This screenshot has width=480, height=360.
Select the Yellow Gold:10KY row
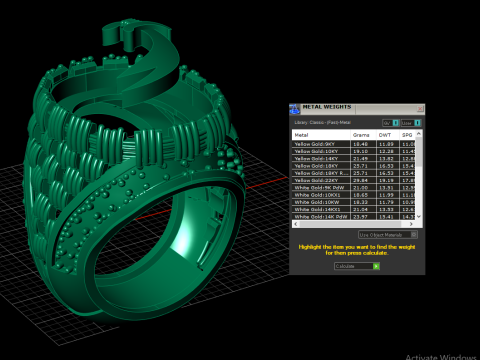(354, 151)
